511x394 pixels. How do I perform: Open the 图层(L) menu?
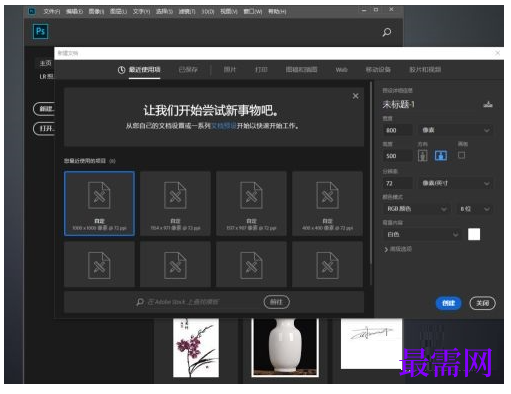tap(118, 12)
